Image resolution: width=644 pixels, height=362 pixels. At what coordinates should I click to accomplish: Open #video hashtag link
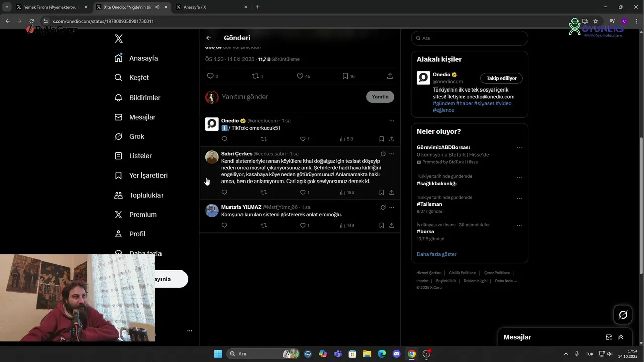click(503, 103)
